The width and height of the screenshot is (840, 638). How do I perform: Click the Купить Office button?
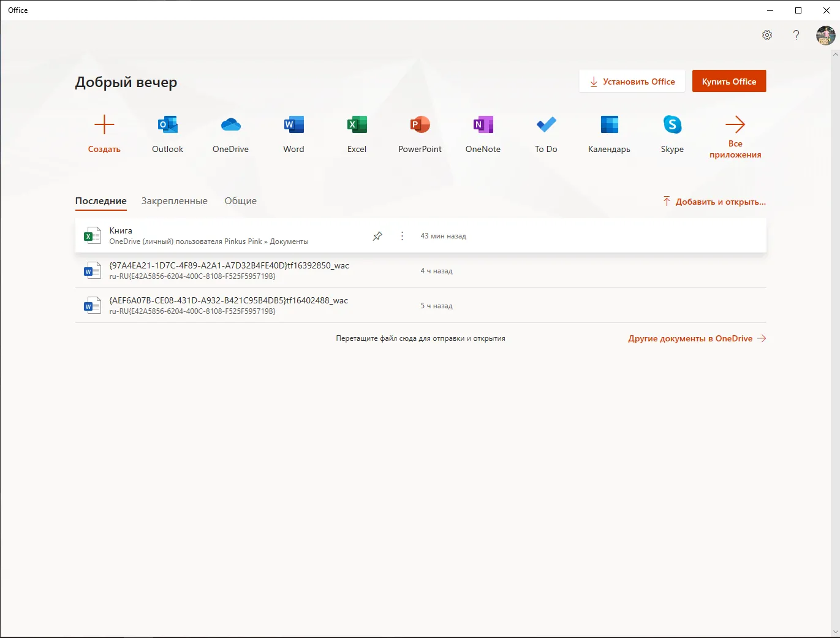(729, 82)
